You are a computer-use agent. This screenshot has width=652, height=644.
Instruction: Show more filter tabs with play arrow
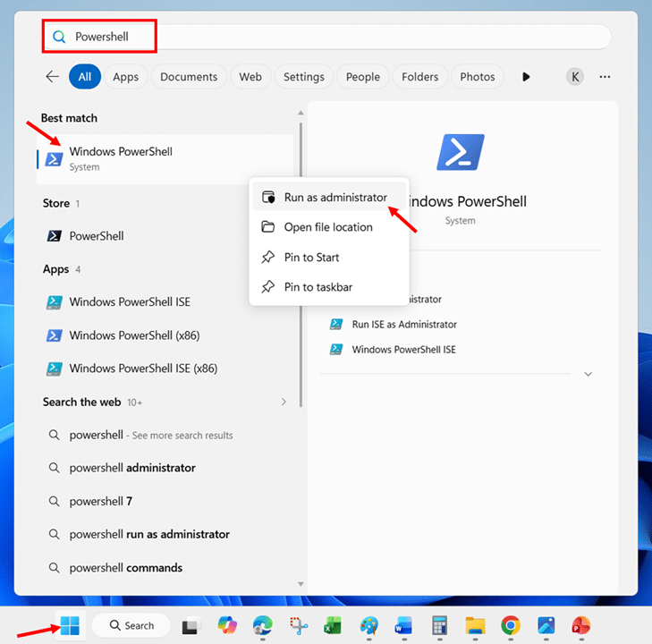pyautogui.click(x=526, y=77)
